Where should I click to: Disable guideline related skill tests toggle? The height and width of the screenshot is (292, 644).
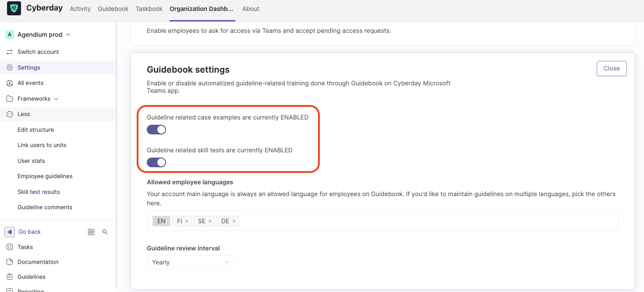[156, 162]
